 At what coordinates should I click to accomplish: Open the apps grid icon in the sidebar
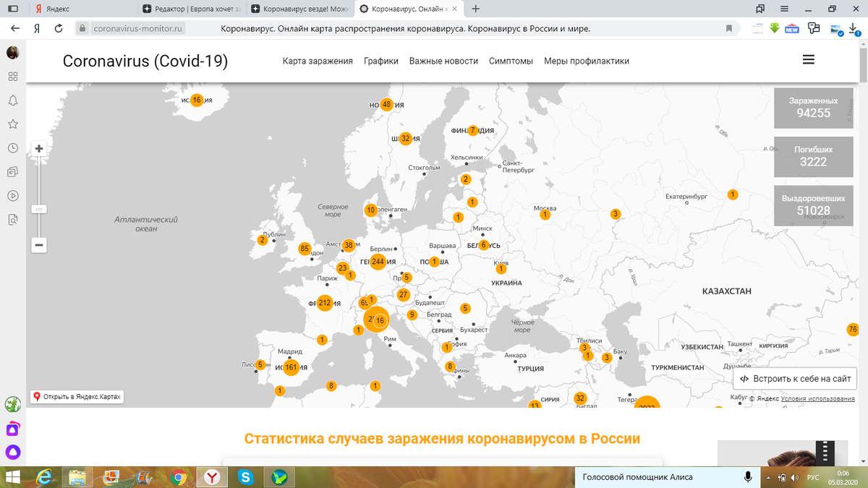[x=12, y=75]
